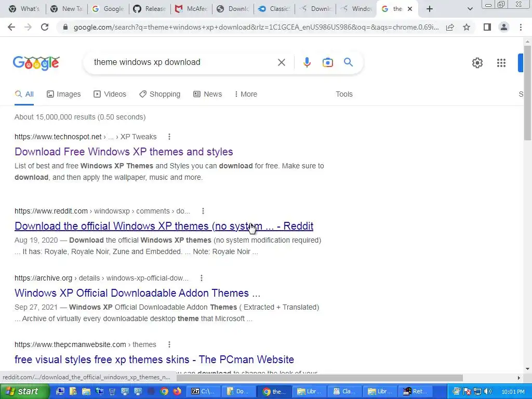Open the Google apps grid

point(501,63)
